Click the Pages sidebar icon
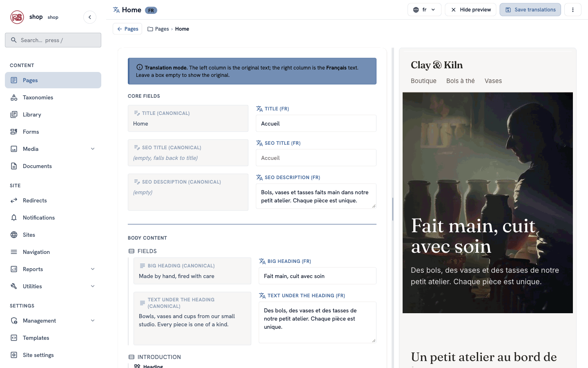The height and width of the screenshot is (368, 588). coord(14,80)
